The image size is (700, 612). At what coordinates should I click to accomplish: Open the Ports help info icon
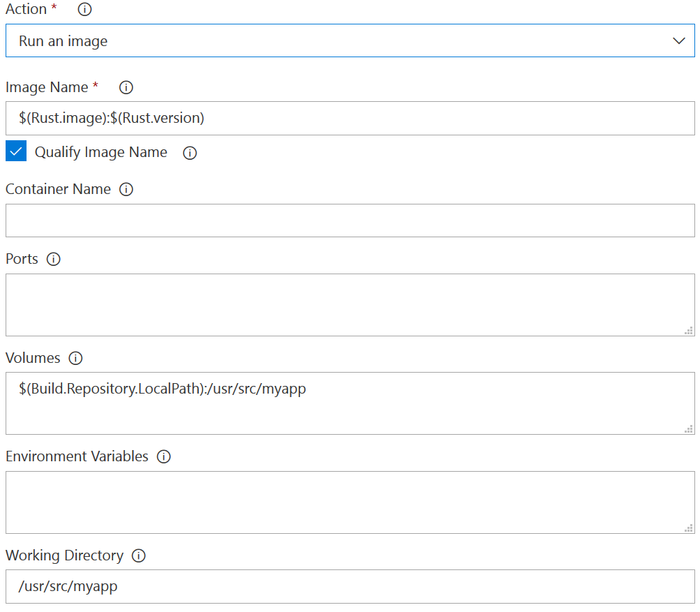pos(53,260)
